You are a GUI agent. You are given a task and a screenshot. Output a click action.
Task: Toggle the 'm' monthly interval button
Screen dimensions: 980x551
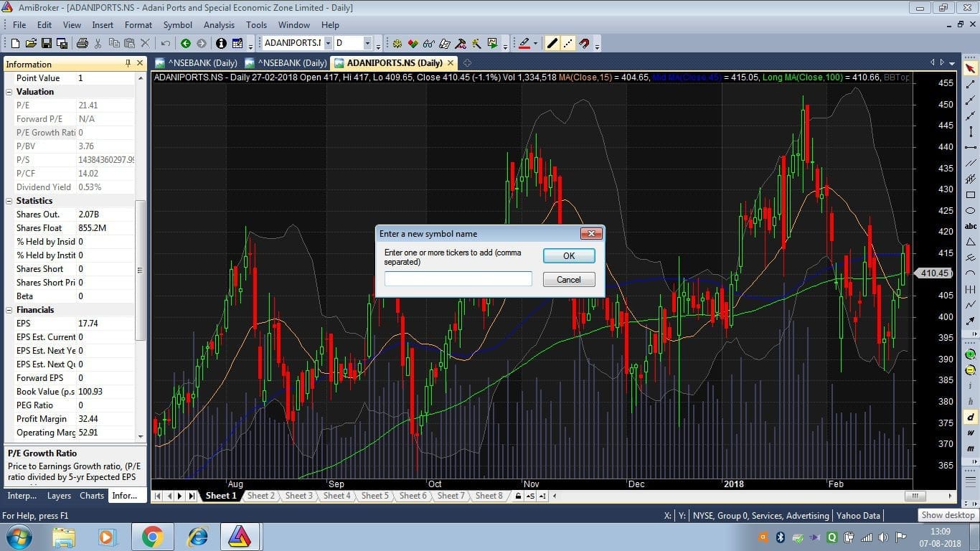tap(971, 448)
